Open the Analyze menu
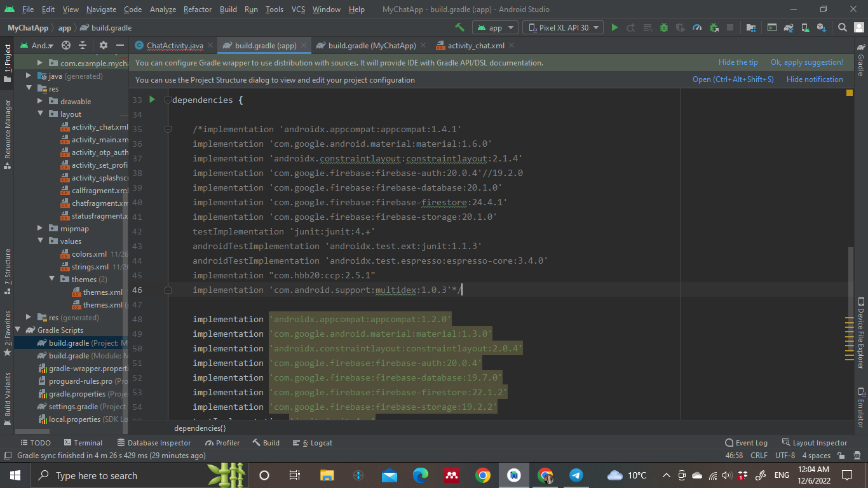The width and height of the screenshot is (868, 488). (x=163, y=10)
